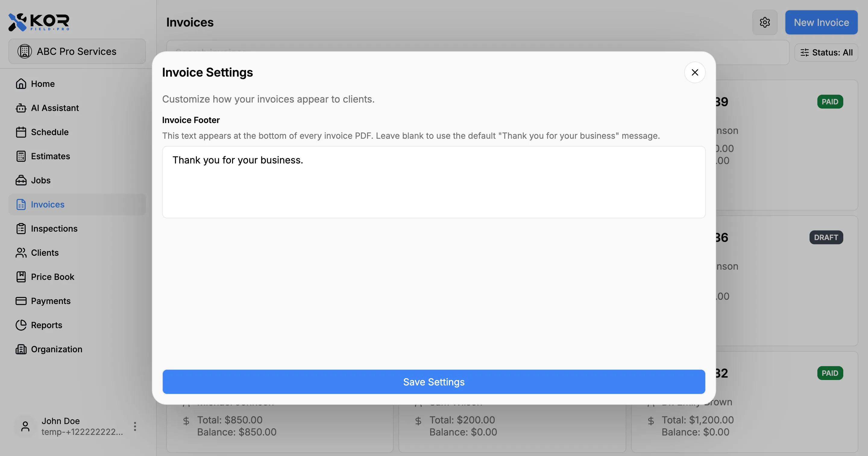This screenshot has height=456, width=868.
Task: Switch to the Invoices section in sidebar
Action: pos(48,204)
